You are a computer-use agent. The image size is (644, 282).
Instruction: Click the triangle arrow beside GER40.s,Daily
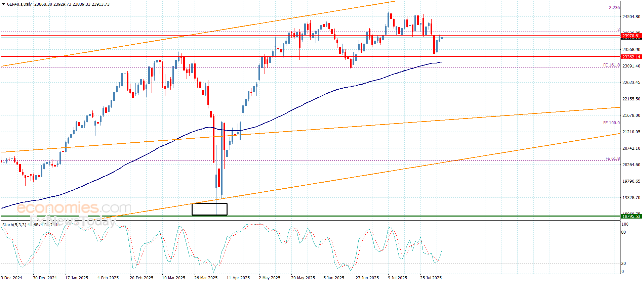pos(4,4)
